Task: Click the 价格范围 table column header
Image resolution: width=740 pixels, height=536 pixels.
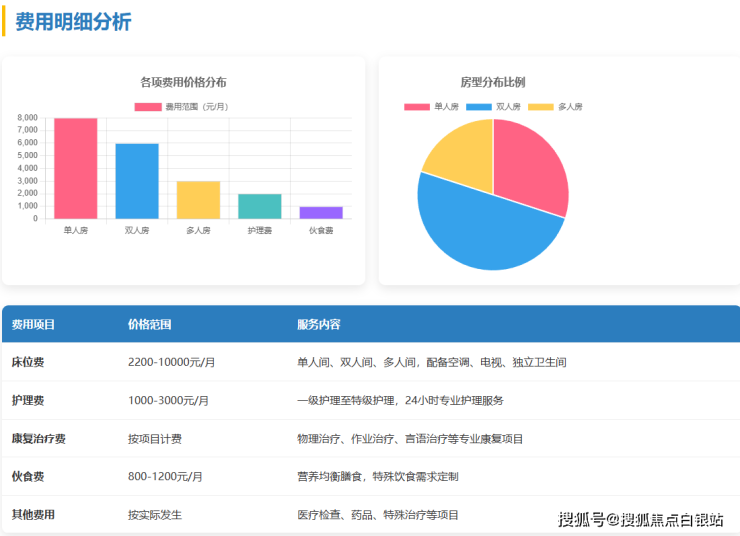Action: pos(149,325)
